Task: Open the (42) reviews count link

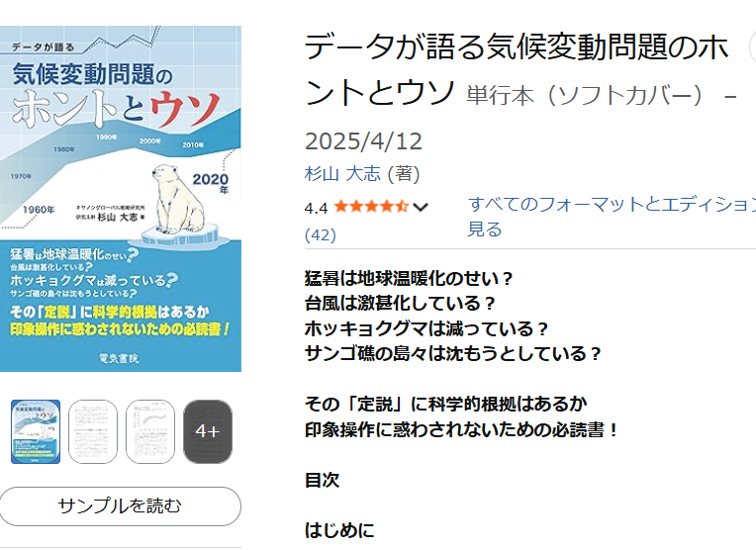Action: coord(321,235)
